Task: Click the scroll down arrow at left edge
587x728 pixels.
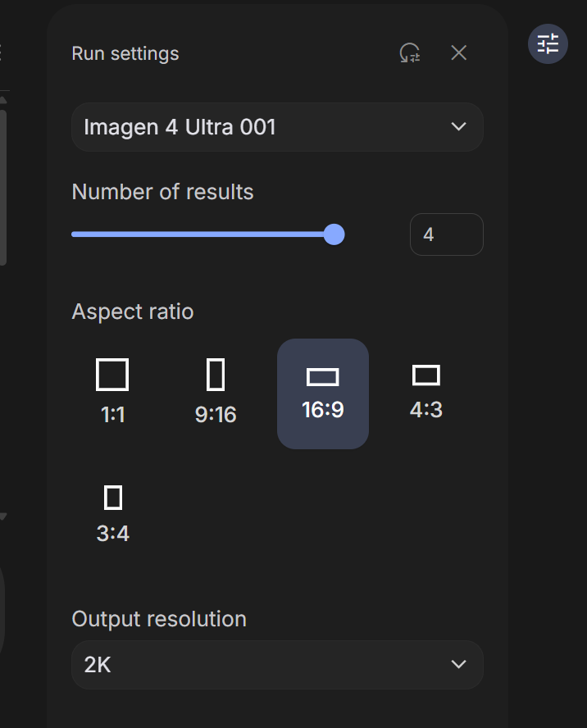Action: (x=2, y=516)
